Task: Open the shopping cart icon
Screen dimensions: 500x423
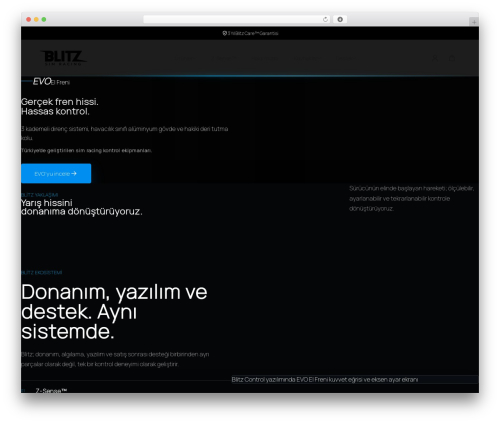Action: click(452, 58)
